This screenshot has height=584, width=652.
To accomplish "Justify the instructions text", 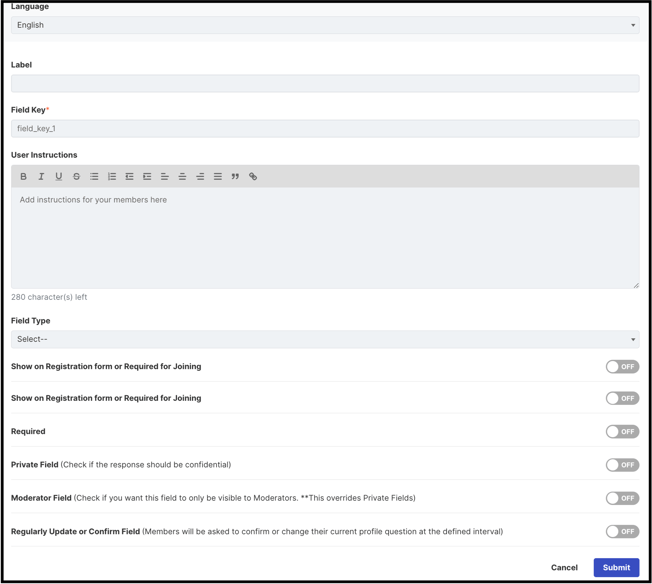I will [x=217, y=176].
